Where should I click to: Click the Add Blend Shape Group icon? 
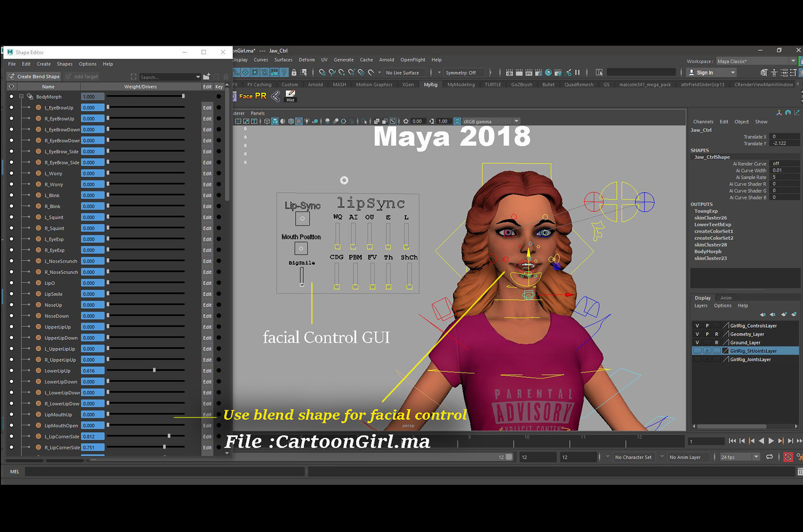click(x=206, y=76)
